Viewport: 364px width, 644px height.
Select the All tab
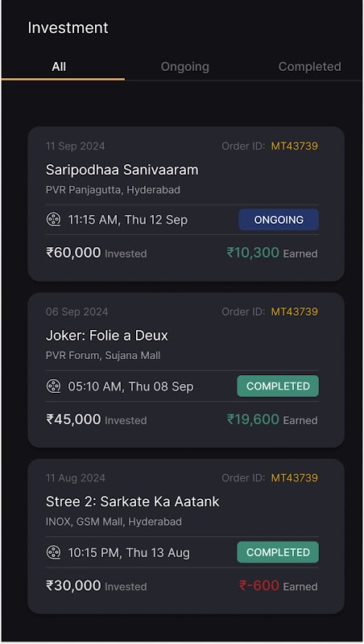tap(59, 67)
